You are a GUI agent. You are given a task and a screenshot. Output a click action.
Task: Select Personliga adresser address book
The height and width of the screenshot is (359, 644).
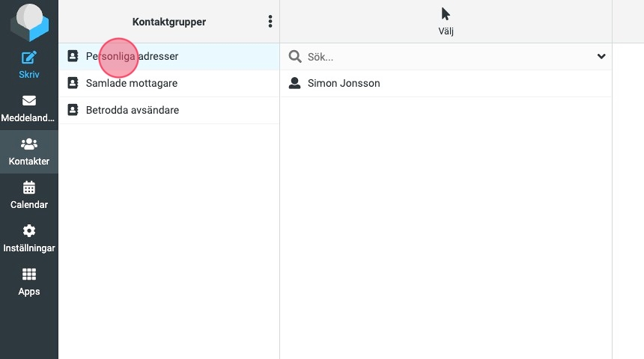coord(132,56)
